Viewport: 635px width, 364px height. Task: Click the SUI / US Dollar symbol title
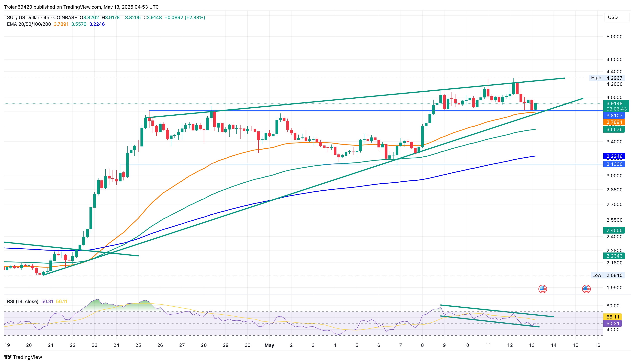click(23, 18)
